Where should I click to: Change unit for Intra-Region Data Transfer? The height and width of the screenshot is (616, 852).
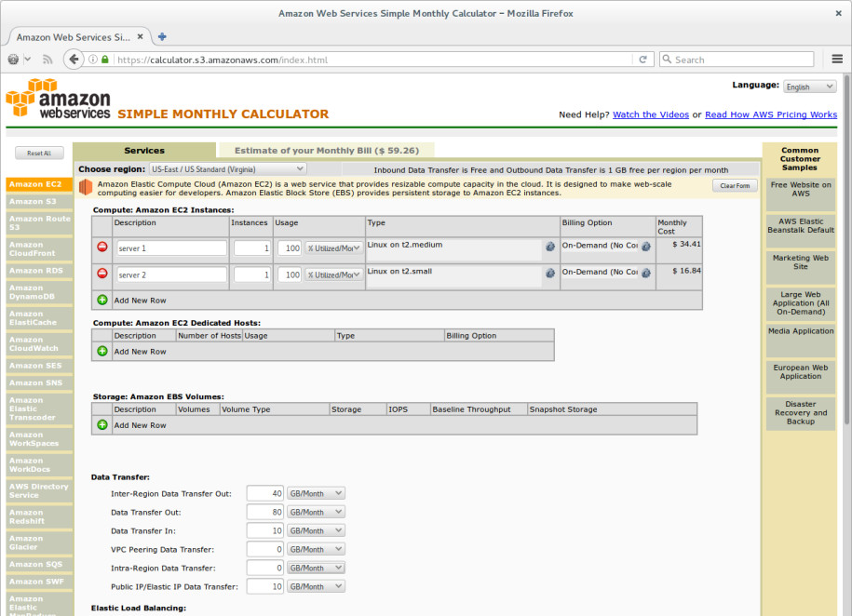tap(316, 568)
